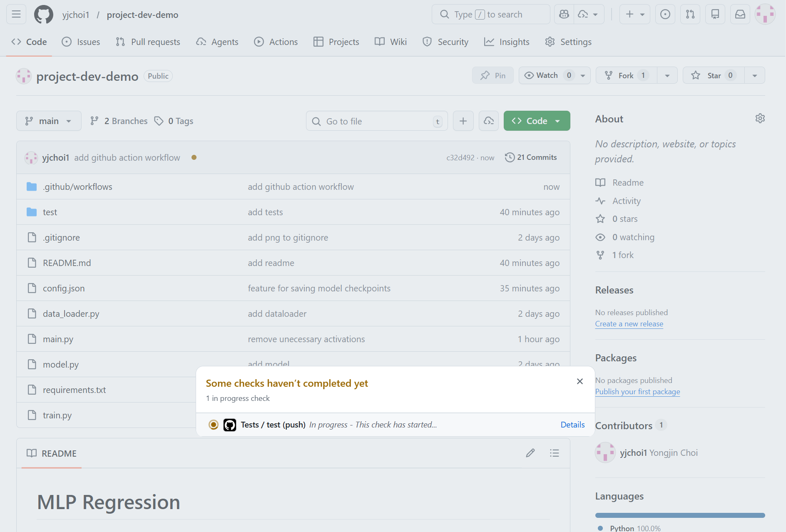
Task: Open Details for the Tests check
Action: pos(572,425)
